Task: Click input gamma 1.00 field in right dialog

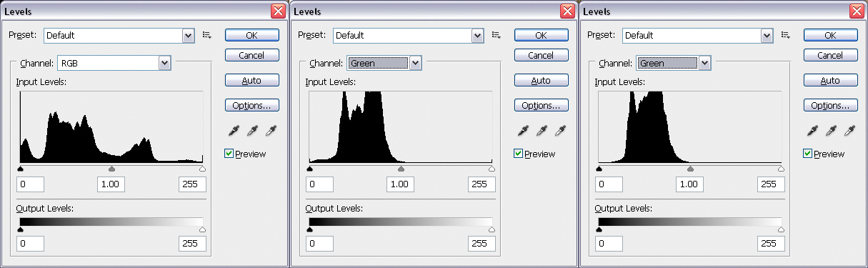Action: 689,184
